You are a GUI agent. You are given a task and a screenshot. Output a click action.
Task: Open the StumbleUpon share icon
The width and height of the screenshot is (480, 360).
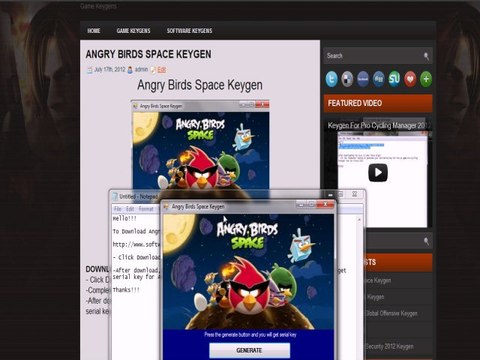pos(394,79)
